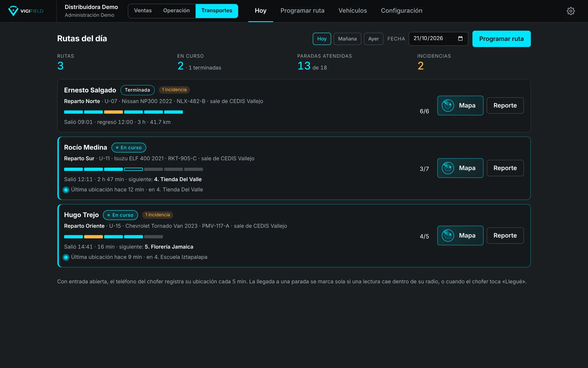
Task: Open the calendar picker icon in date field
Action: coord(460,39)
